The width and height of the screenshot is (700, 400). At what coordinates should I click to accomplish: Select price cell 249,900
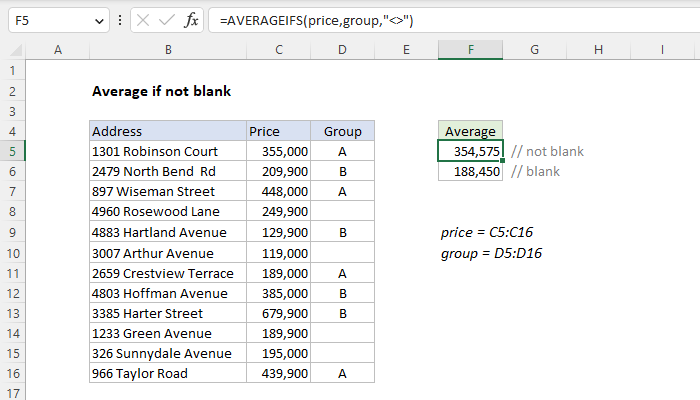(279, 211)
